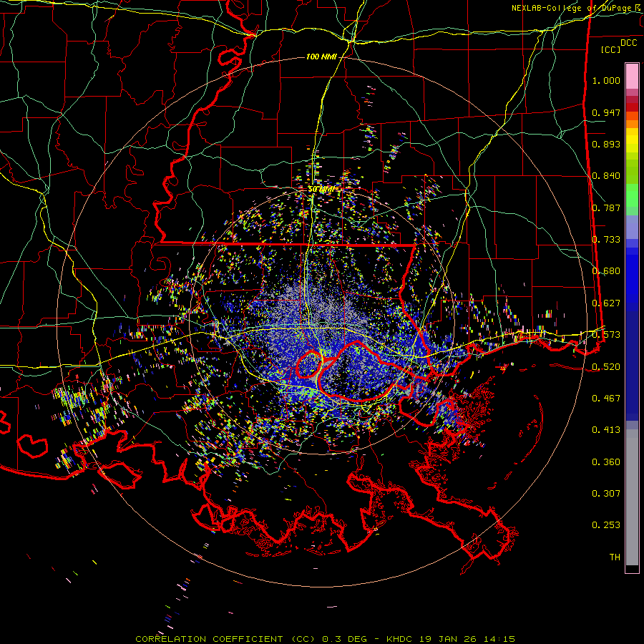Click the KHDC radar site identifier
Viewport: 644px width, 644px height.
pos(400,639)
